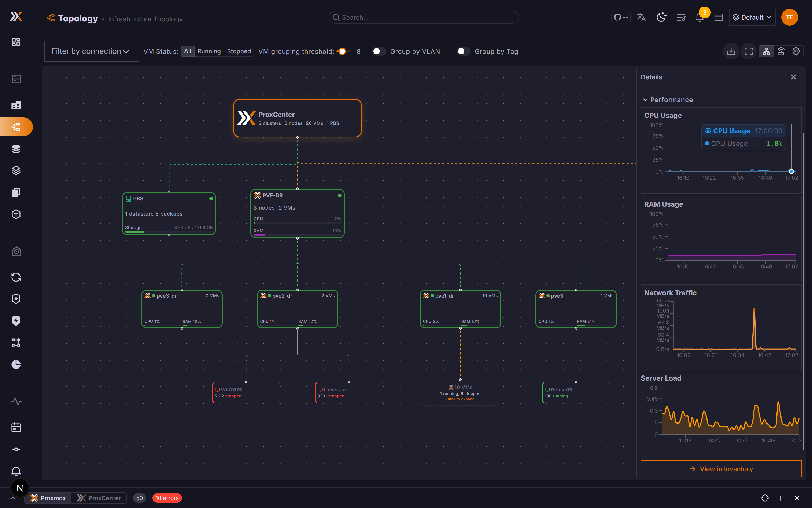Image resolution: width=812 pixels, height=508 pixels.
Task: Set VM Status filter to Running
Action: 209,51
